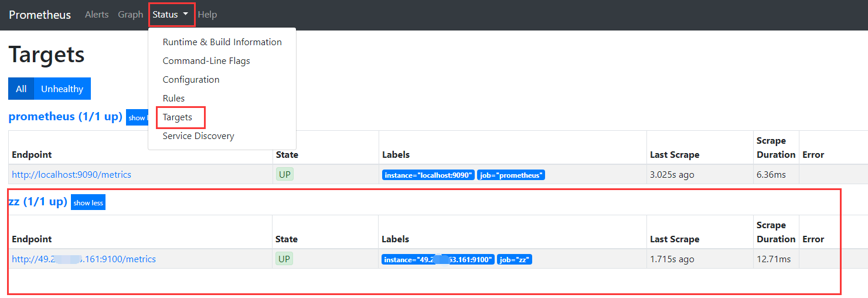Click the Targets page title
Screen dimensions: 868x298
click(x=46, y=55)
